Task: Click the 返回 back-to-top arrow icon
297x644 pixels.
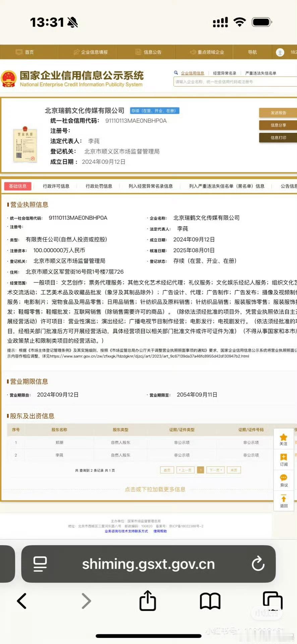Action: tap(284, 498)
